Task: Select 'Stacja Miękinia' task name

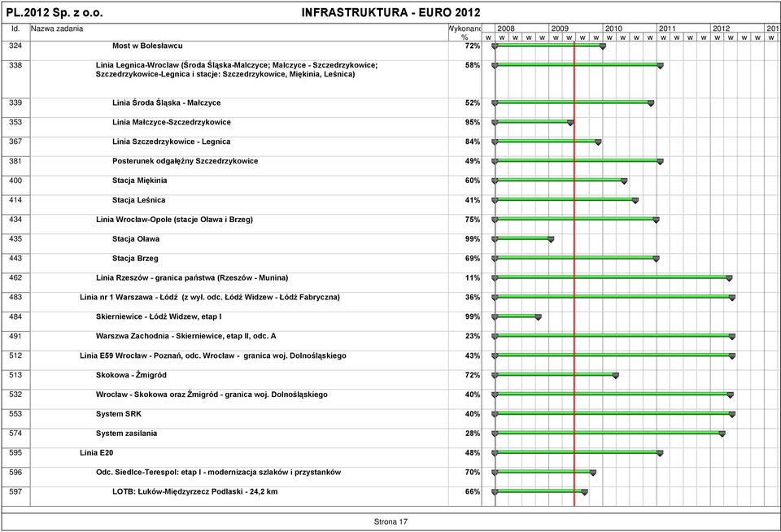Action: (x=139, y=181)
